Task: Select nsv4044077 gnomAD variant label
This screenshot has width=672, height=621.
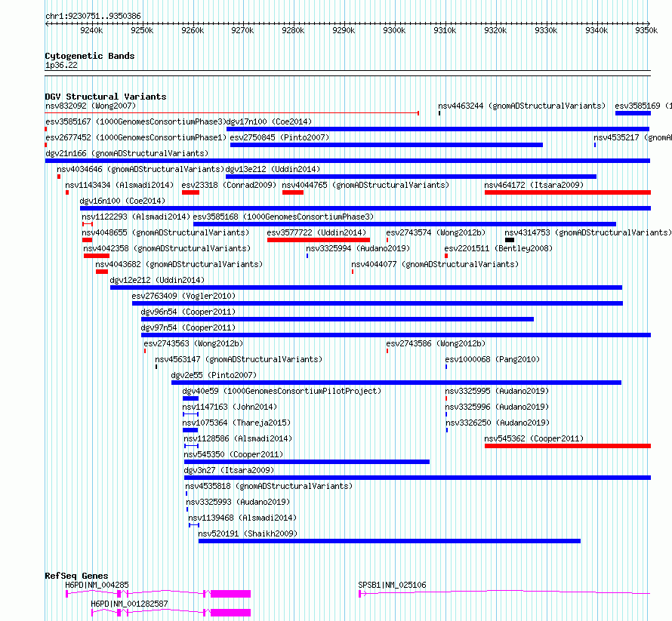Action: pyautogui.click(x=435, y=264)
